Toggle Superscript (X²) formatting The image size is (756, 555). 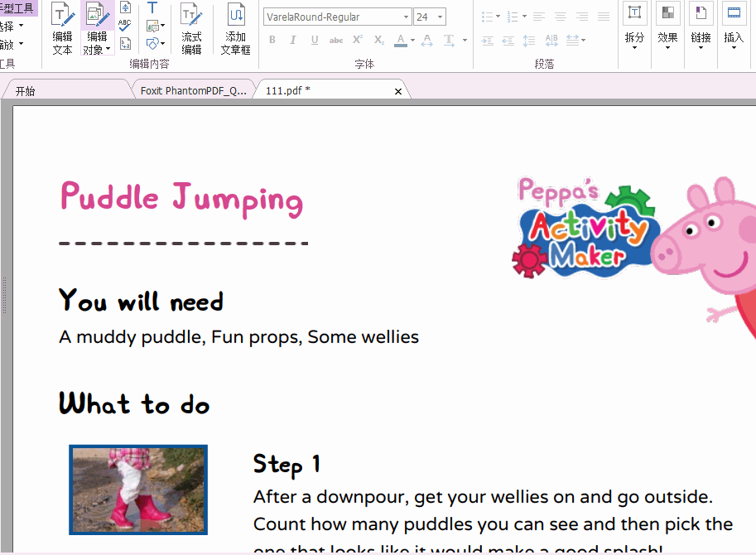(357, 40)
